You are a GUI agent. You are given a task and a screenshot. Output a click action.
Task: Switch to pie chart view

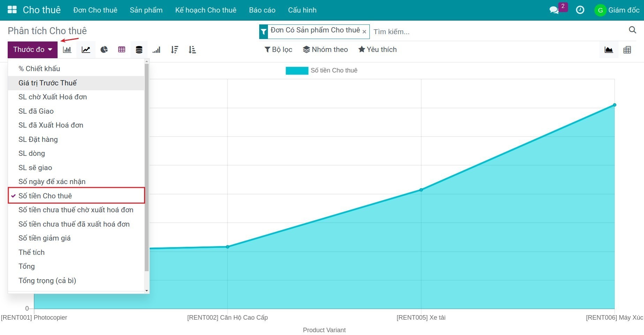[x=104, y=50]
